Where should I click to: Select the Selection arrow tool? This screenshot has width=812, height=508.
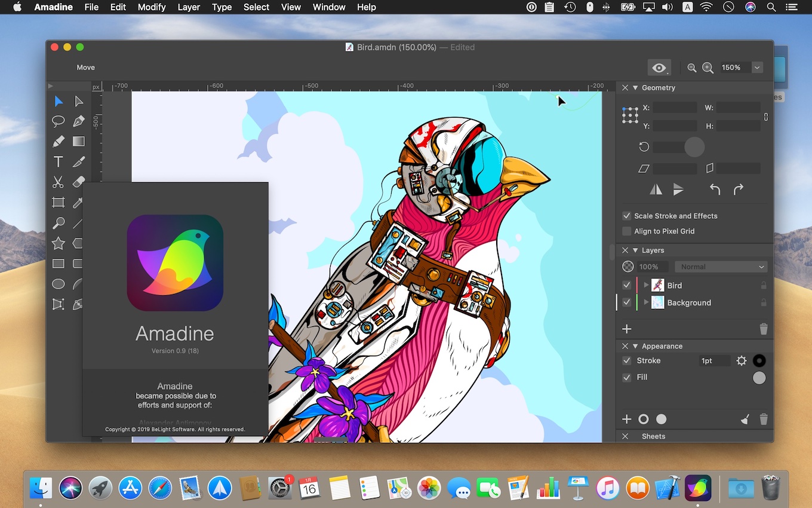(x=58, y=102)
